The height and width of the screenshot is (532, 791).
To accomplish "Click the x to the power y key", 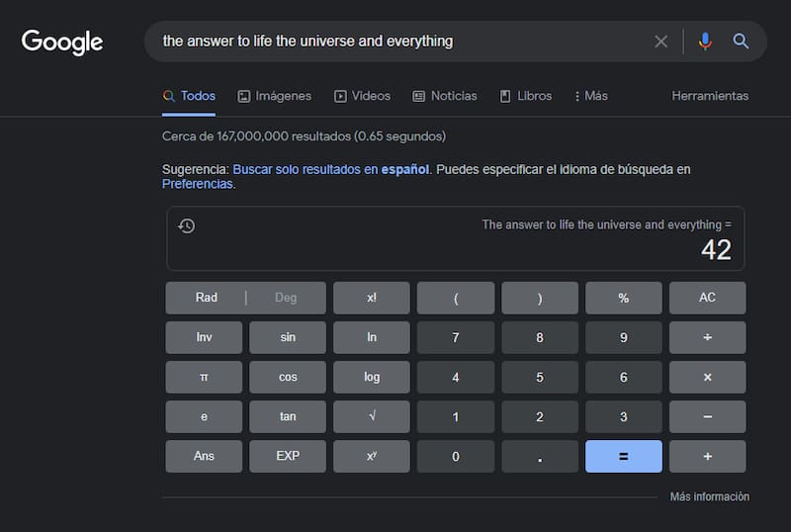I will pyautogui.click(x=372, y=456).
